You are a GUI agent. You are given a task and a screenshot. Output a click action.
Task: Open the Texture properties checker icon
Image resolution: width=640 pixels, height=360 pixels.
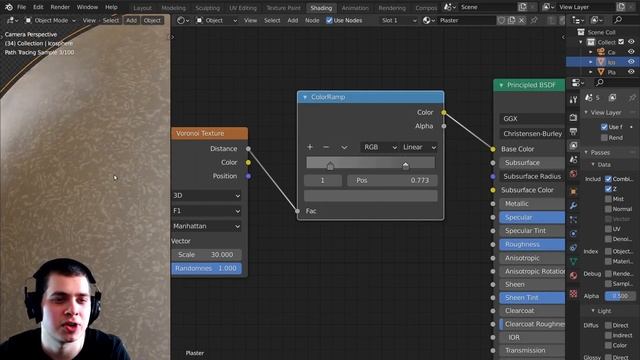tap(573, 293)
